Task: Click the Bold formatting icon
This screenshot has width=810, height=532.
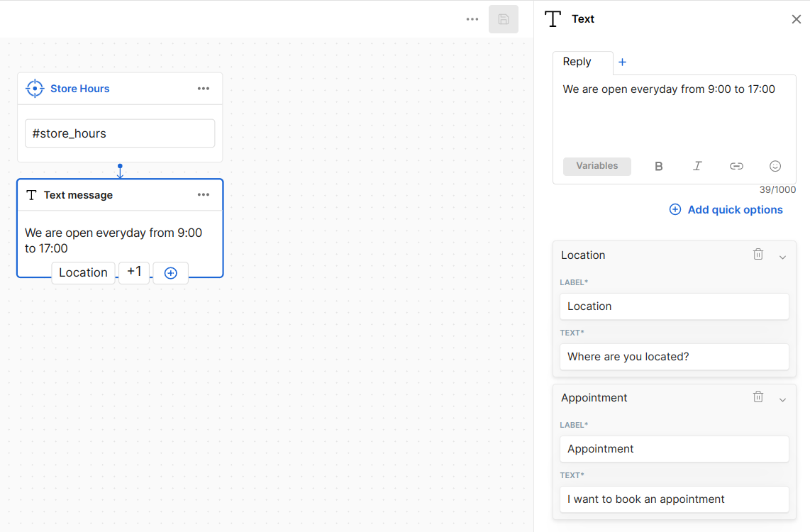Action: (x=658, y=166)
